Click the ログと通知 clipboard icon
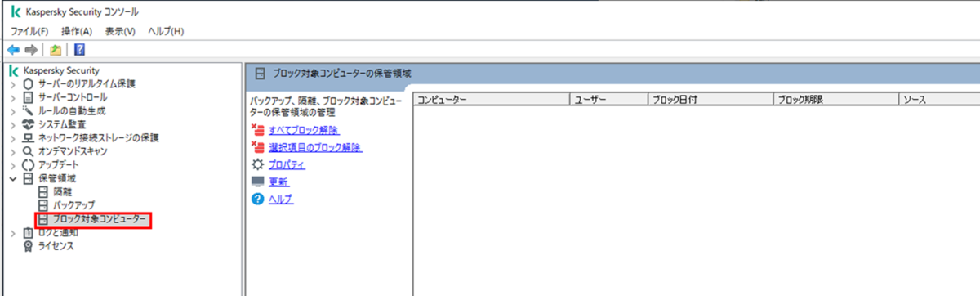The height and width of the screenshot is (296, 980). point(29,233)
